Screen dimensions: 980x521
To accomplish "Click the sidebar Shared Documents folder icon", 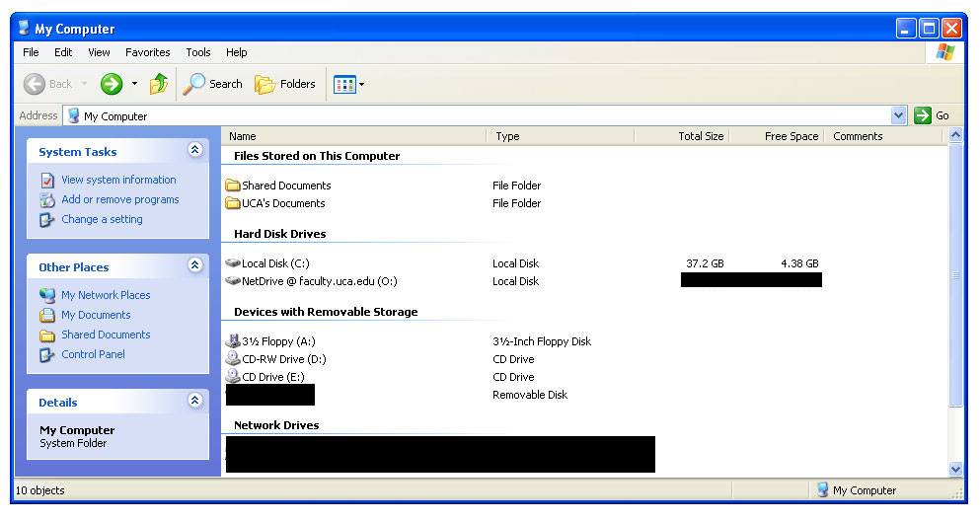I will [x=47, y=335].
